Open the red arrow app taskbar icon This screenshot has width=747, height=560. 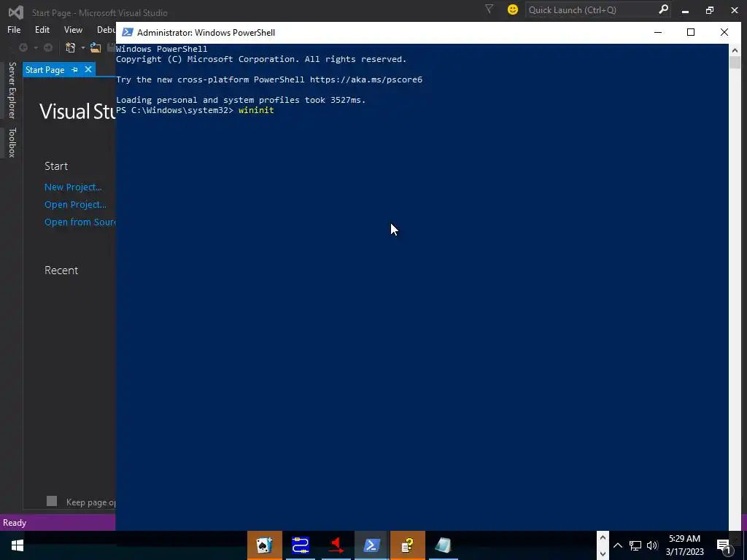[336, 545]
